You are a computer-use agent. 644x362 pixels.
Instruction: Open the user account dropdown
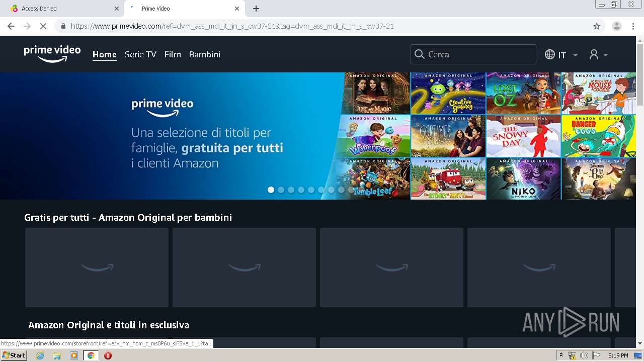tap(598, 54)
